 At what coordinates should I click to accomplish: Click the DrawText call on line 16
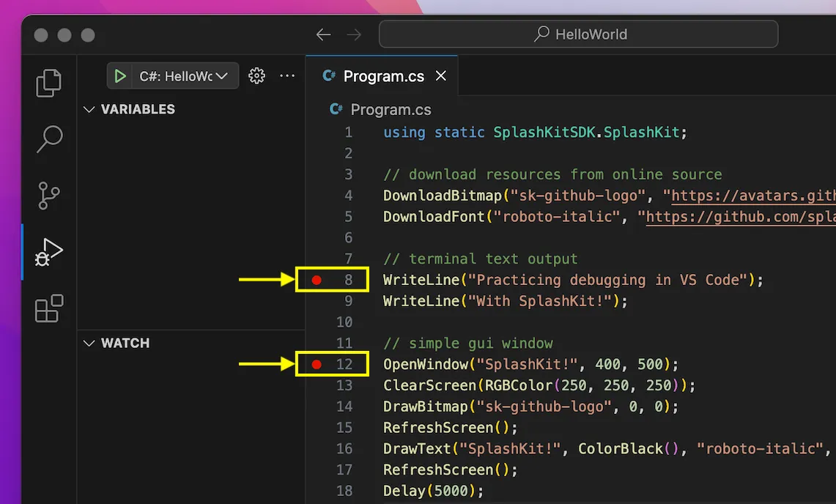(608, 448)
